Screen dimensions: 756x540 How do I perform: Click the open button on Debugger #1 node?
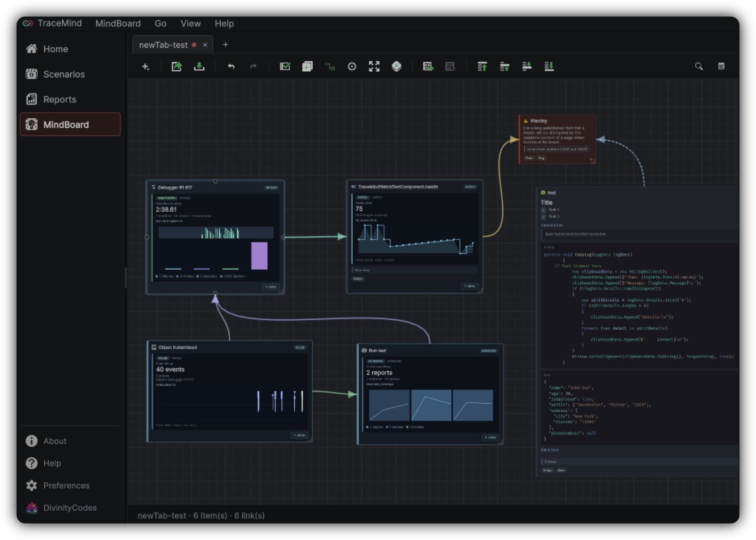coord(271,287)
